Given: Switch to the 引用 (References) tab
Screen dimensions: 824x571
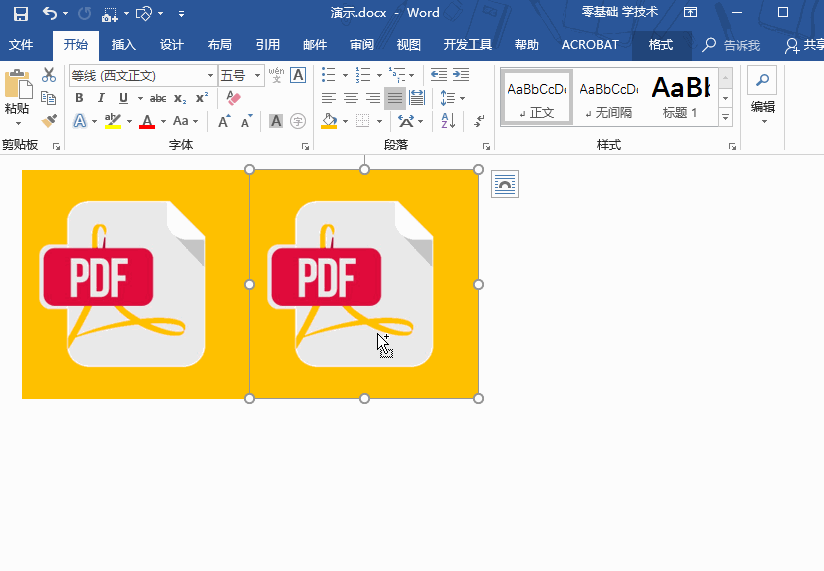Looking at the screenshot, I should (267, 45).
